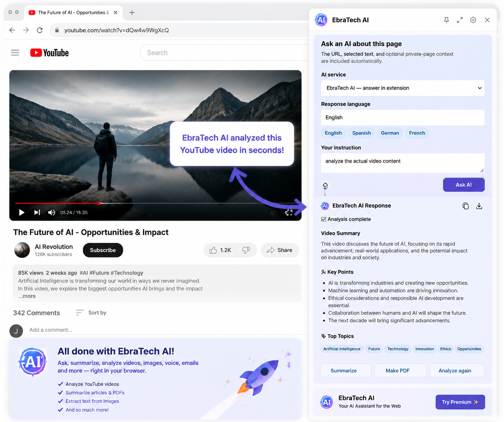This screenshot has height=422, width=504.
Task: Subscribe to AI Revolution channel
Action: 103,250
